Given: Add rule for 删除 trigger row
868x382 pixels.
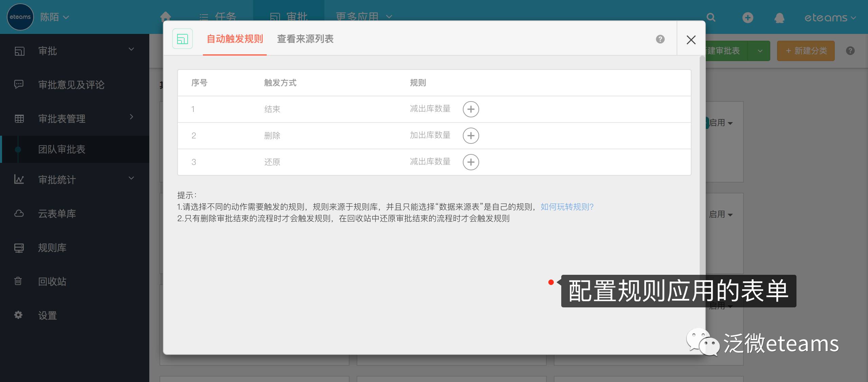Looking at the screenshot, I should coord(471,136).
